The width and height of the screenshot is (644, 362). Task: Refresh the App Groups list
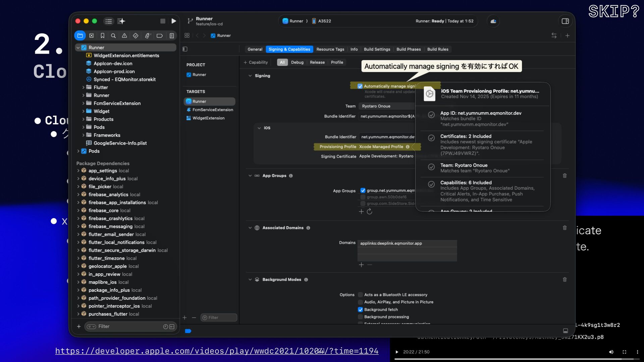coord(370,212)
